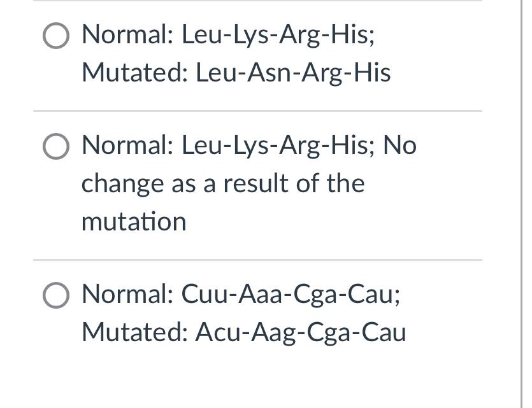Click the circle beside the bottom answer
Image resolution: width=532 pixels, height=408 pixels.
(57, 295)
